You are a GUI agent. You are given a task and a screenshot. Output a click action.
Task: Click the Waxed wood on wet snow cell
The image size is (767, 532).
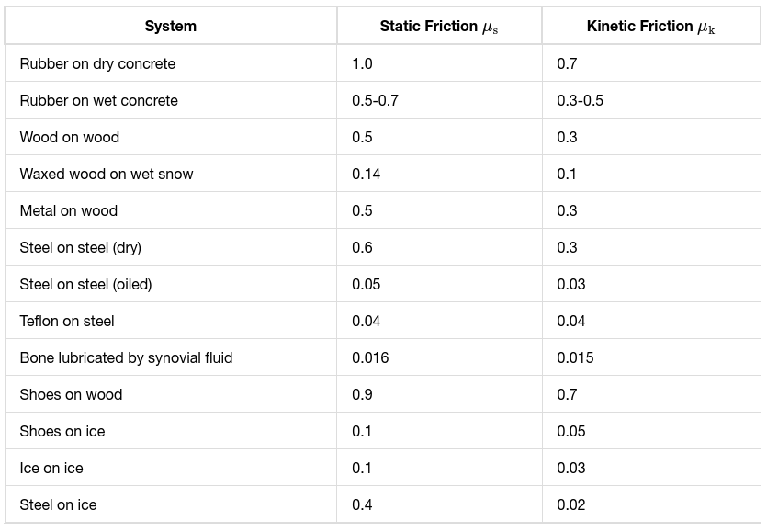point(107,174)
